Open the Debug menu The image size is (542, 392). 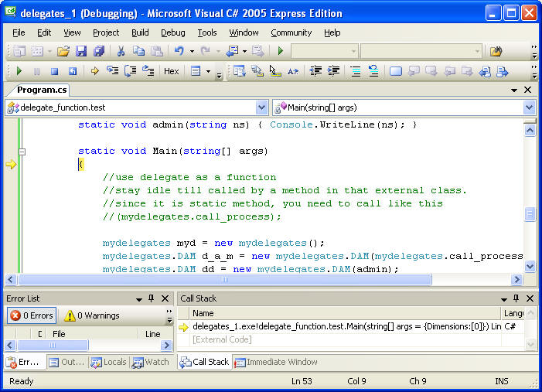[x=172, y=32]
